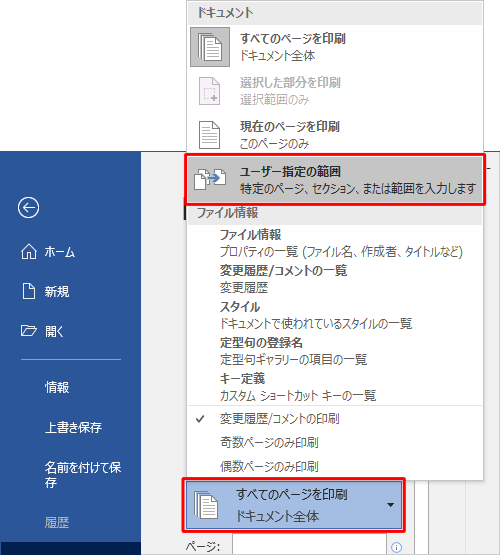Click the info icon beside the pages field
The width and height of the screenshot is (500, 555).
pos(396,547)
